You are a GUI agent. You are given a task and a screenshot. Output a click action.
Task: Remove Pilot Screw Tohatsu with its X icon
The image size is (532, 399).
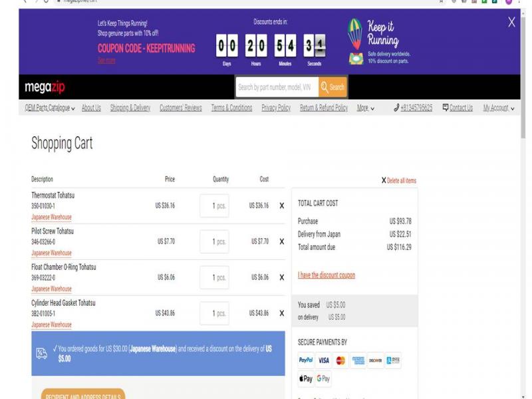[281, 242]
